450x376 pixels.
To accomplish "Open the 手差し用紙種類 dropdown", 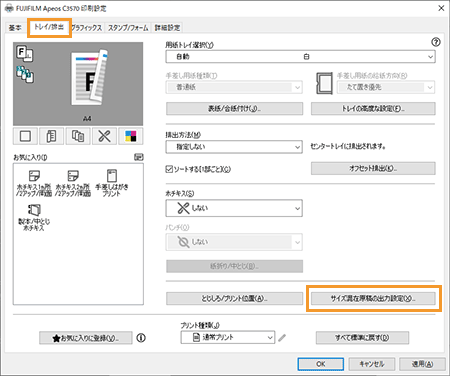I will click(234, 87).
